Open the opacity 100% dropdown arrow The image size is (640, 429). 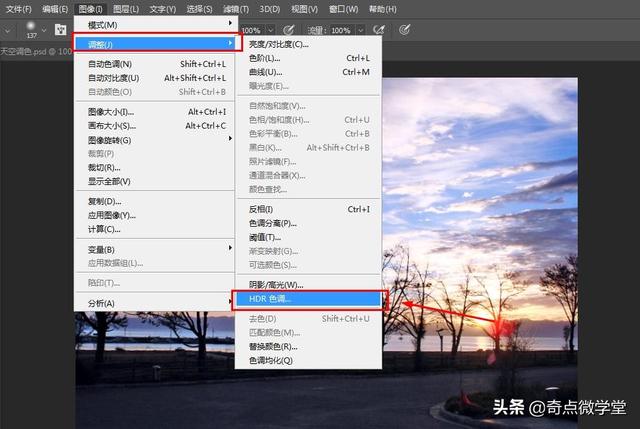coord(270,30)
